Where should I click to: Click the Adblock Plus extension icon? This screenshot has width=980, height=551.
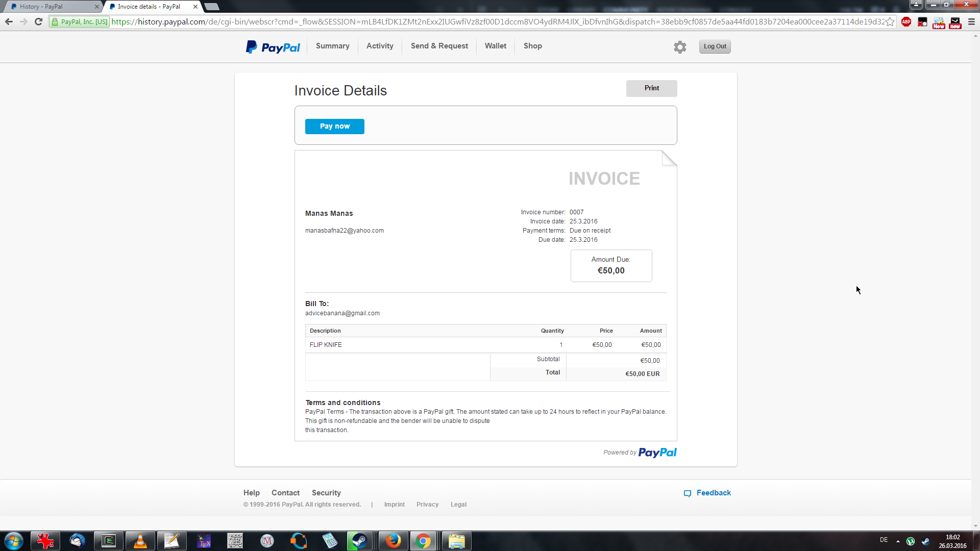point(906,21)
